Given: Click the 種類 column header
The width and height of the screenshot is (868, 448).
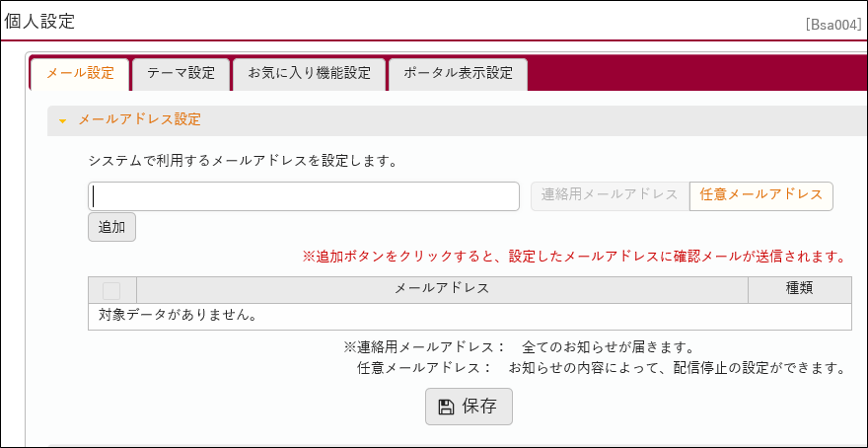Looking at the screenshot, I should (x=799, y=290).
